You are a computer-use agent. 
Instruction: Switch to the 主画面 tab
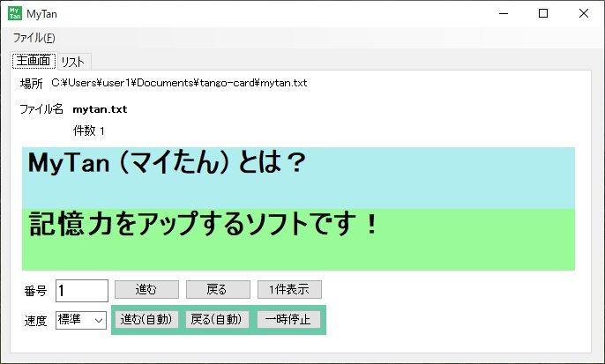pyautogui.click(x=34, y=61)
